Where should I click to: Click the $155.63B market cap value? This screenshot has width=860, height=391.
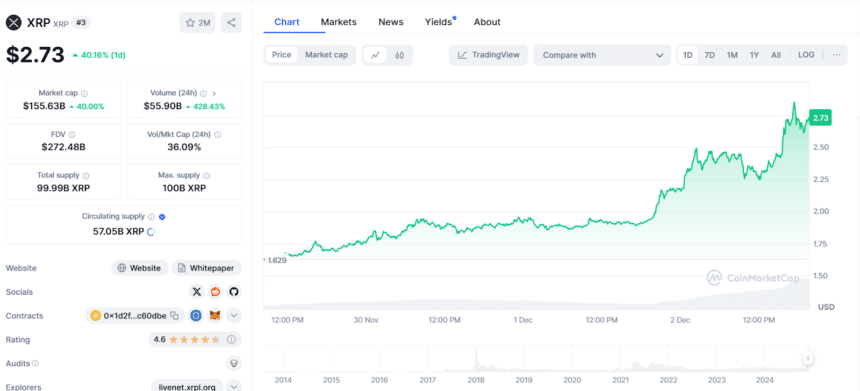44,106
